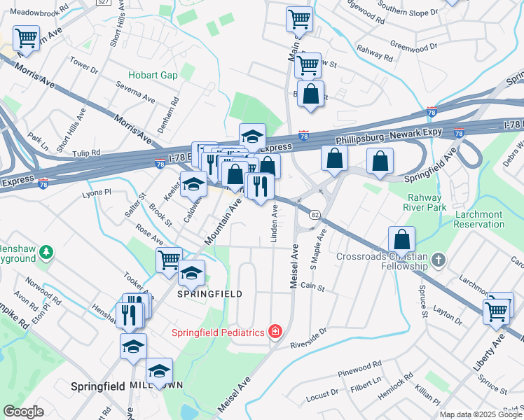
Task: Select the grocery cart marker on Liberty Ave
Action: 496,313
